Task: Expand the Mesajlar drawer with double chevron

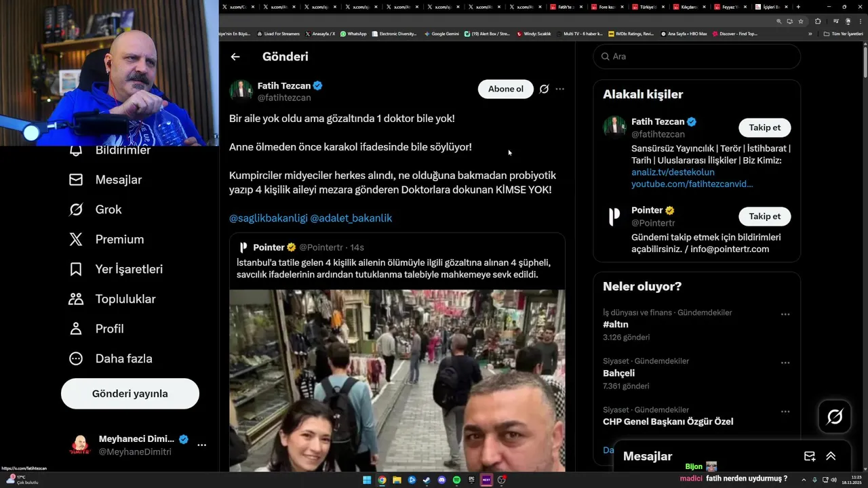Action: click(x=831, y=456)
